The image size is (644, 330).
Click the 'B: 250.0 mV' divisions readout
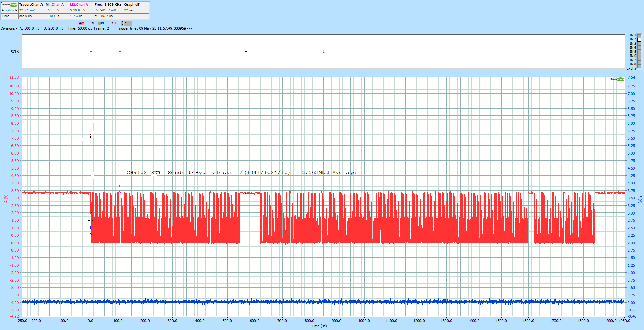[53, 28]
